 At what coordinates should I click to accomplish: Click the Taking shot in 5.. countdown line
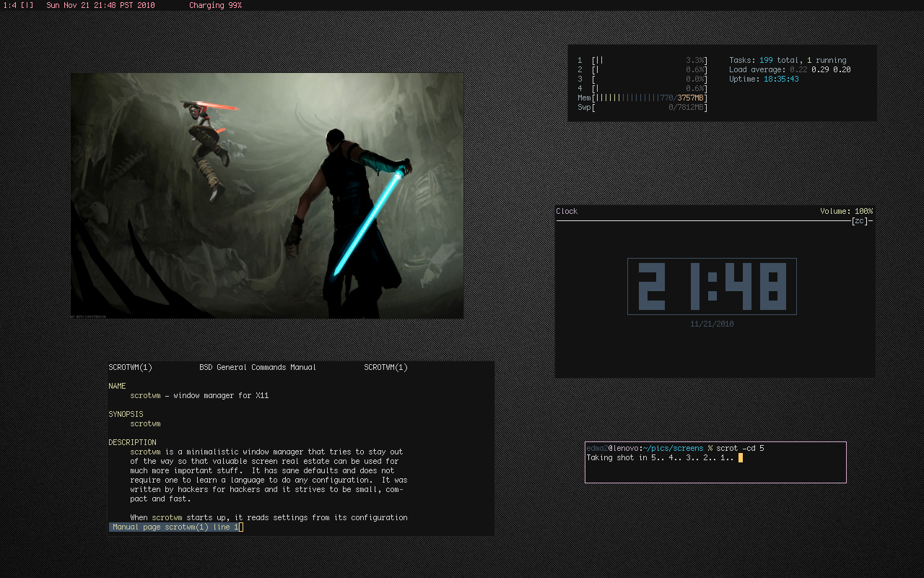(x=660, y=458)
